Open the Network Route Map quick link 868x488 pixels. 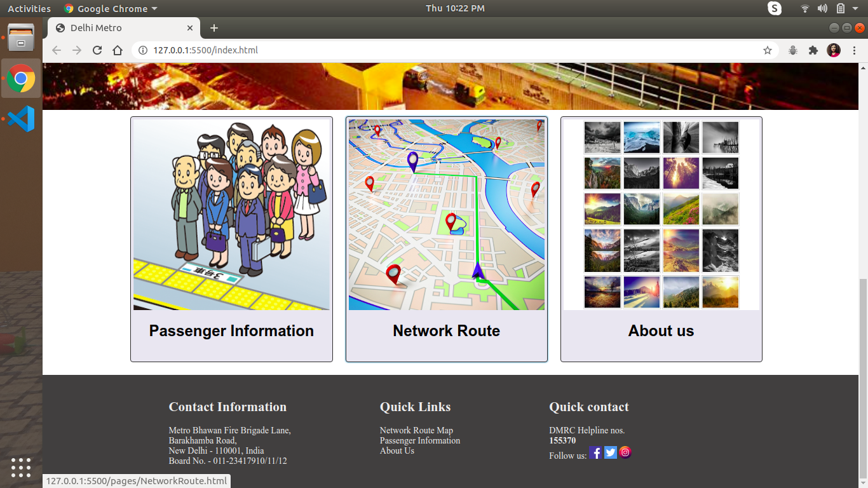[417, 430]
